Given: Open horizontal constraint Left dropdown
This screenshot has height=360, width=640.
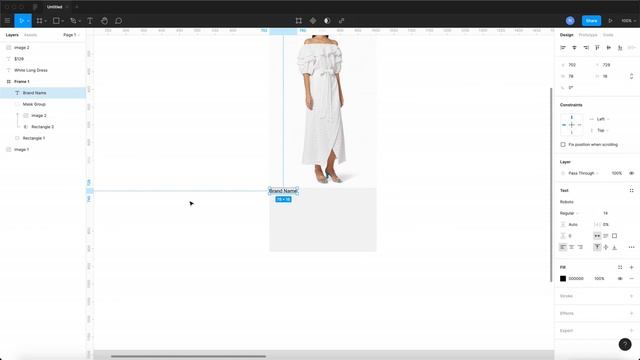Looking at the screenshot, I should click(602, 119).
